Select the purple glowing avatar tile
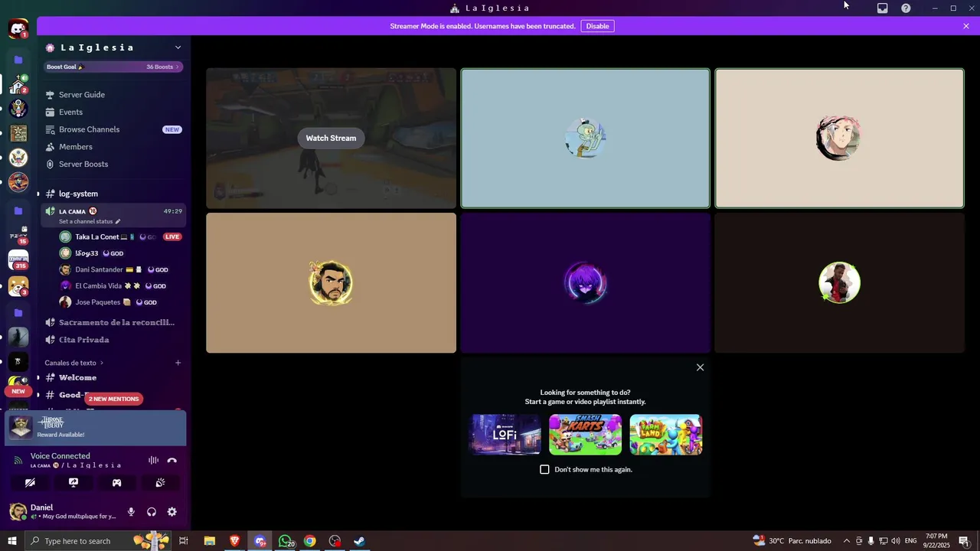980x551 pixels. tap(586, 283)
